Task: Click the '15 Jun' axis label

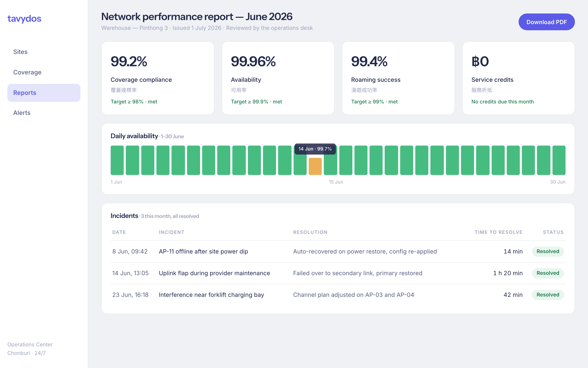Action: point(336,182)
